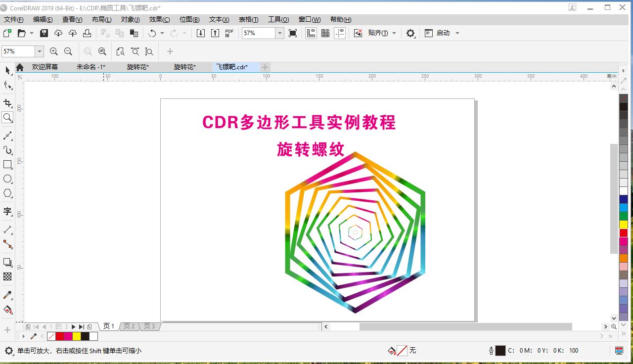The image size is (633, 364).
Task: Select the Shape tool
Action: point(7,85)
